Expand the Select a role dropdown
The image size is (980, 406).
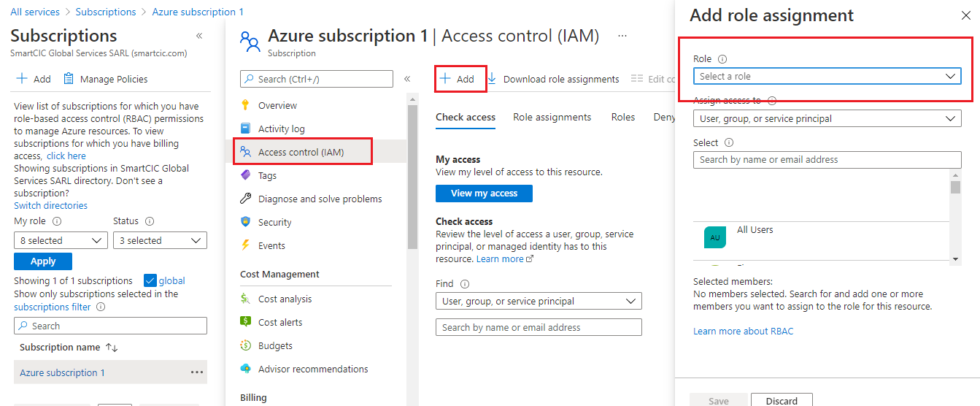[x=827, y=76]
